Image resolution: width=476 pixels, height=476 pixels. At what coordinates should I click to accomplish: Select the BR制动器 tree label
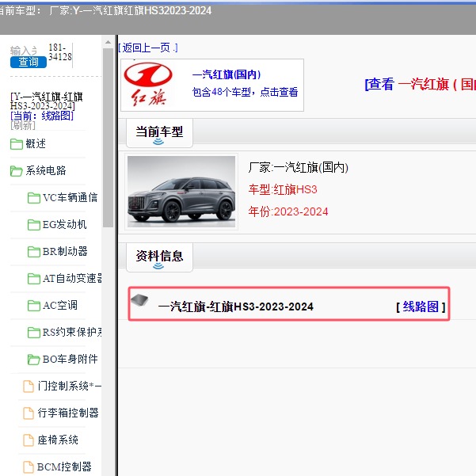coord(65,251)
